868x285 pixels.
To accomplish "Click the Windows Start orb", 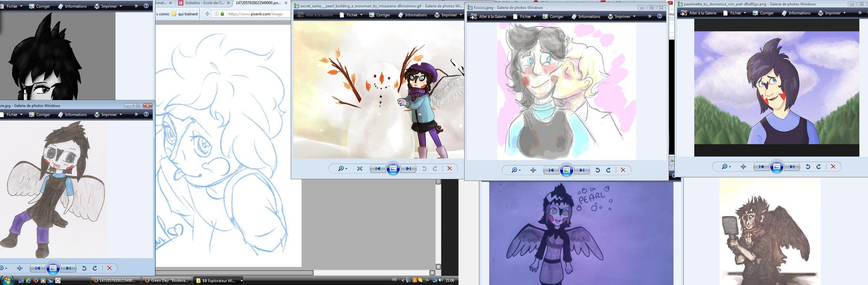I will (x=7, y=280).
